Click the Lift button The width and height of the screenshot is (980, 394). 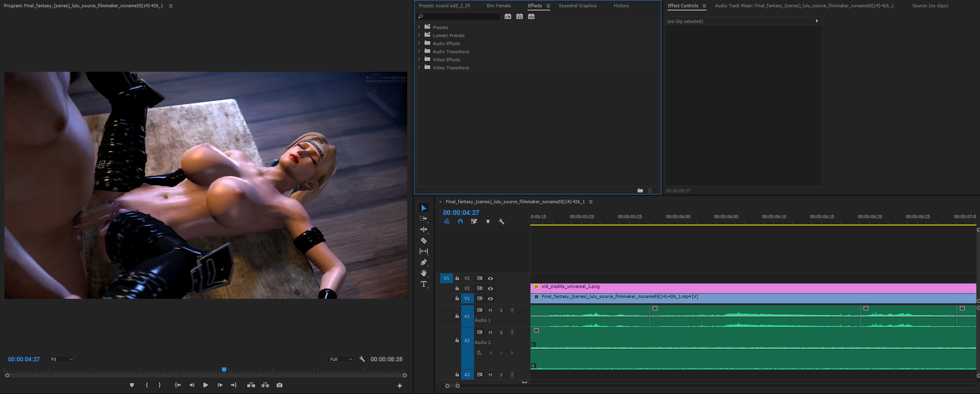pos(251,385)
